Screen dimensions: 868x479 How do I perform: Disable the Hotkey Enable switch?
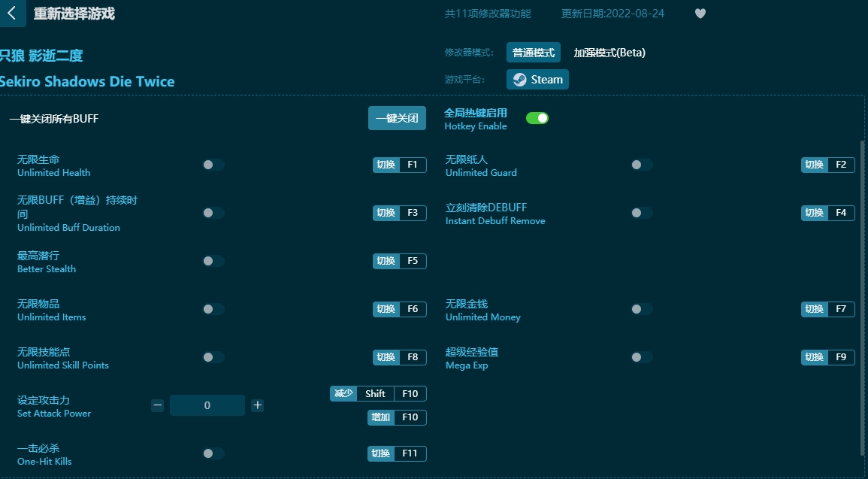pyautogui.click(x=537, y=118)
